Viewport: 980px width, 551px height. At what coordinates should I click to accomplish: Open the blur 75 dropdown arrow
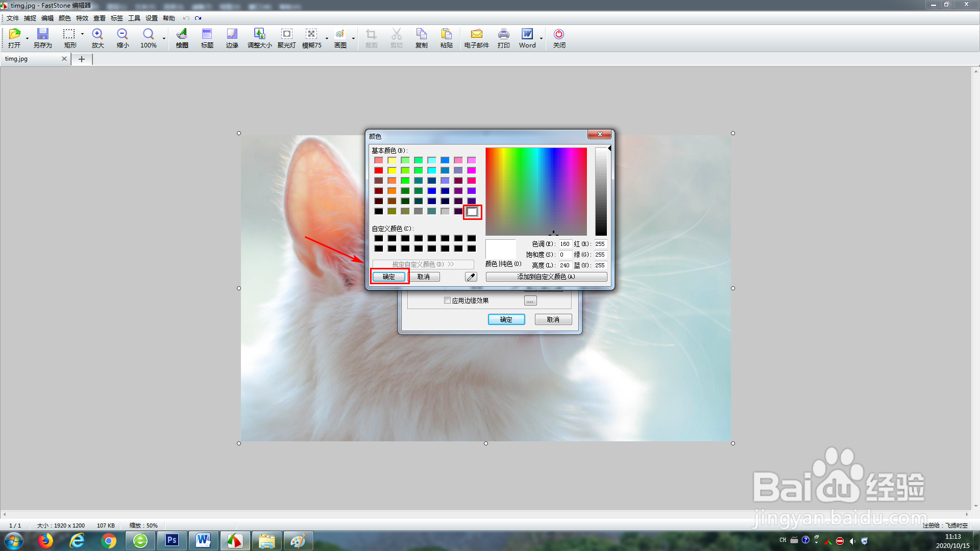point(327,38)
